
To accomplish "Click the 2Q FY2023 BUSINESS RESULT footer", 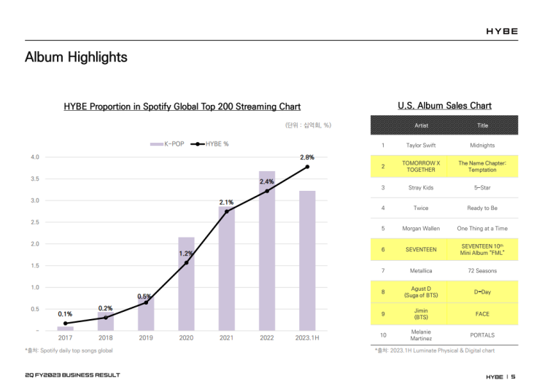I will 73,375.
